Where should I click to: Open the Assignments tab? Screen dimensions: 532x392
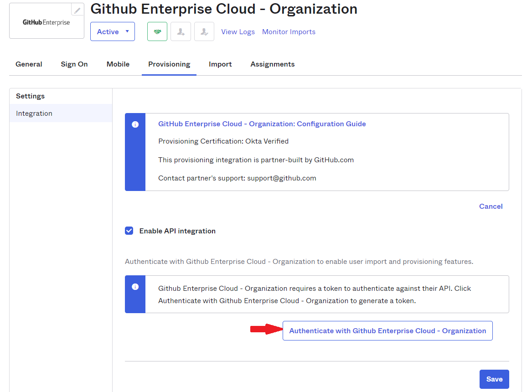click(x=273, y=64)
